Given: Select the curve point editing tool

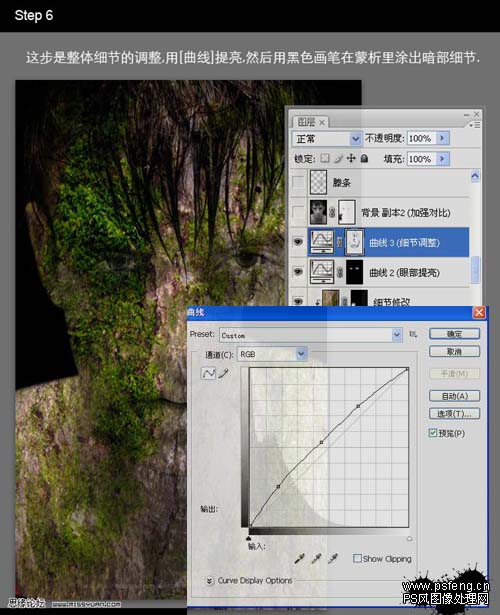Looking at the screenshot, I should coord(208,373).
